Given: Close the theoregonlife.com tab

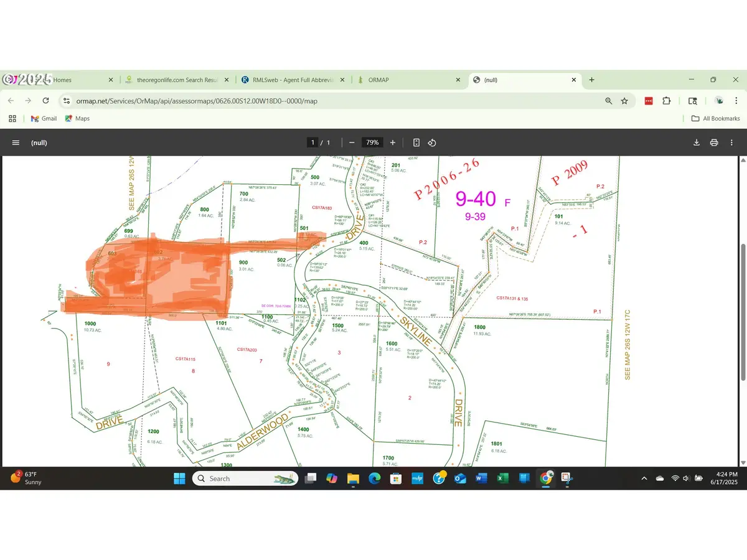Looking at the screenshot, I should click(227, 80).
